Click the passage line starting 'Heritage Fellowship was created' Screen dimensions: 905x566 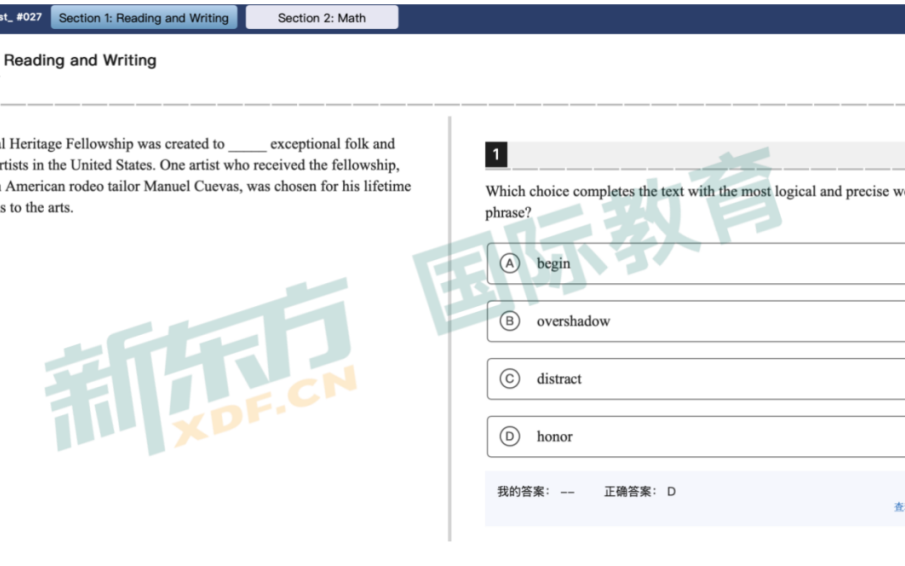[197, 144]
